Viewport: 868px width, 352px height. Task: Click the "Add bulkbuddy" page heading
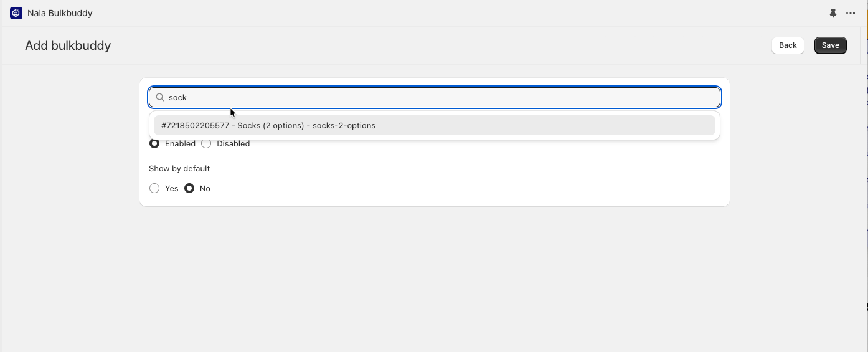(x=68, y=45)
